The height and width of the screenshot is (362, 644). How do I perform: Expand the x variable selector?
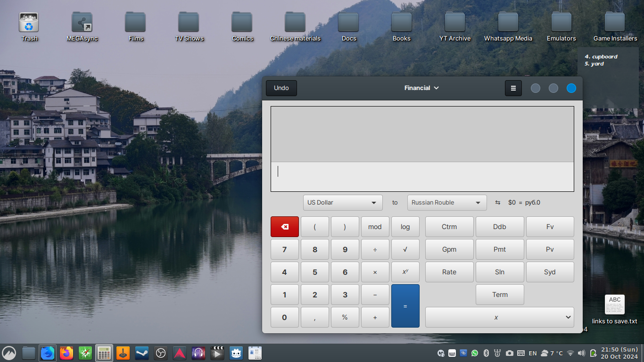pos(499,317)
